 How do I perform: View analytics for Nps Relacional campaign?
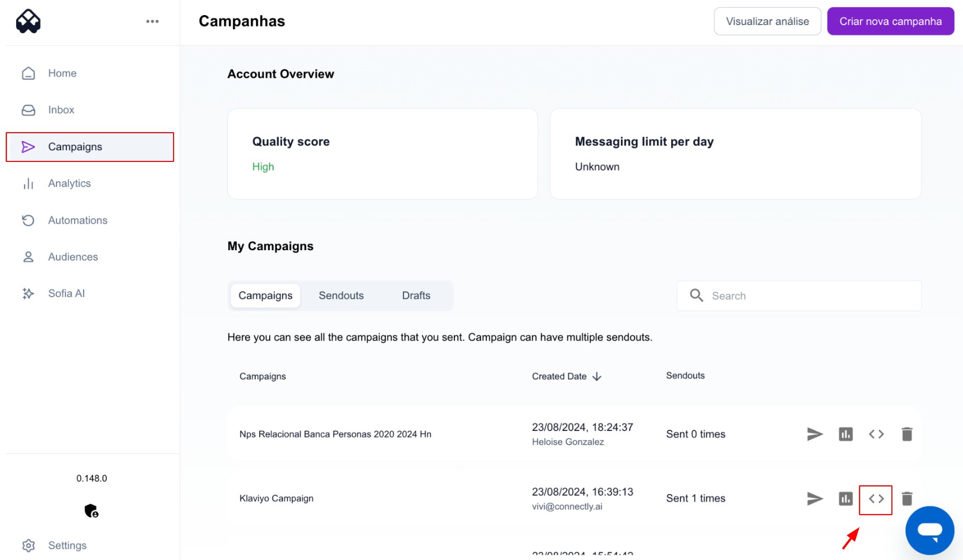tap(845, 434)
